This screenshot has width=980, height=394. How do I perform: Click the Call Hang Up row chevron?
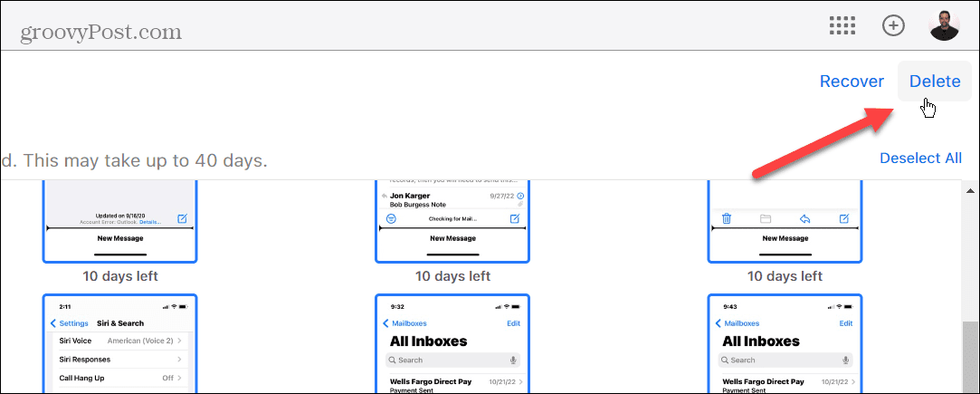click(179, 378)
